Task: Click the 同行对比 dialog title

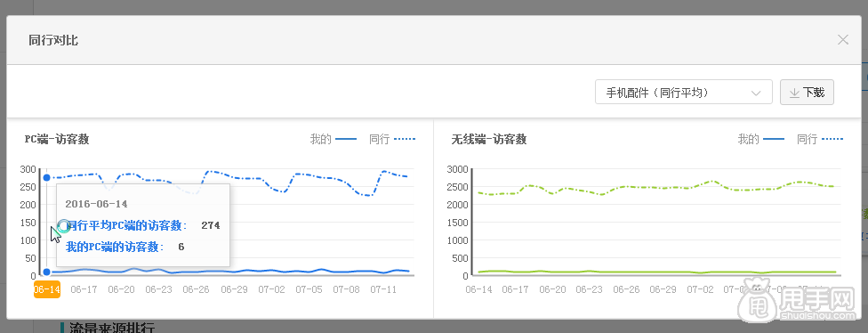Action: click(x=53, y=40)
